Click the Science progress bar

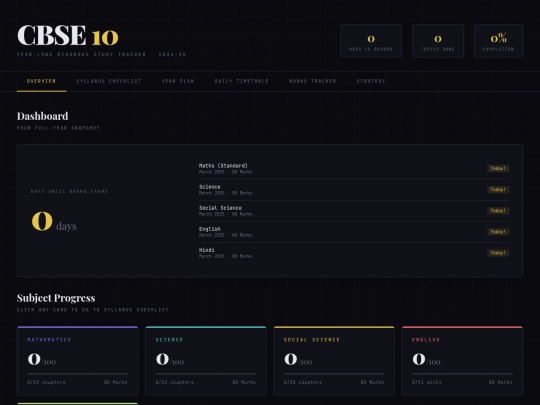[206, 374]
